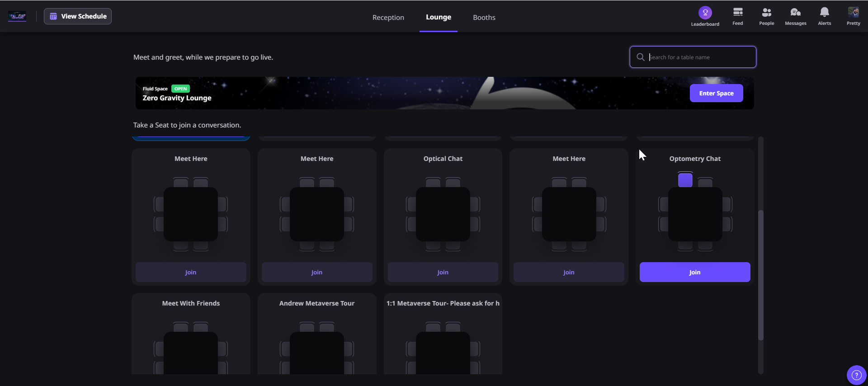Click the Meet With Friends table title
This screenshot has width=868, height=386.
[x=191, y=303]
